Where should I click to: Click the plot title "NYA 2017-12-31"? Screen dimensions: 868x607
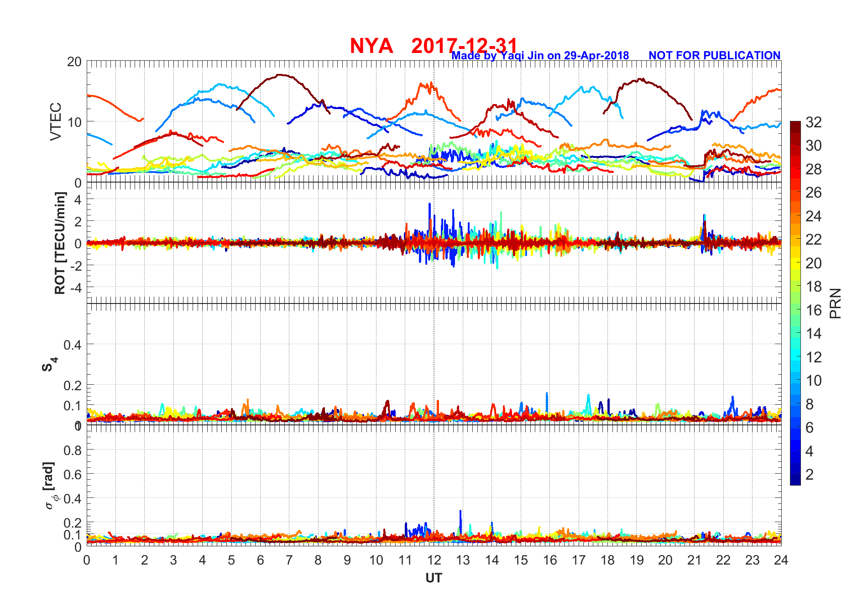(x=434, y=46)
